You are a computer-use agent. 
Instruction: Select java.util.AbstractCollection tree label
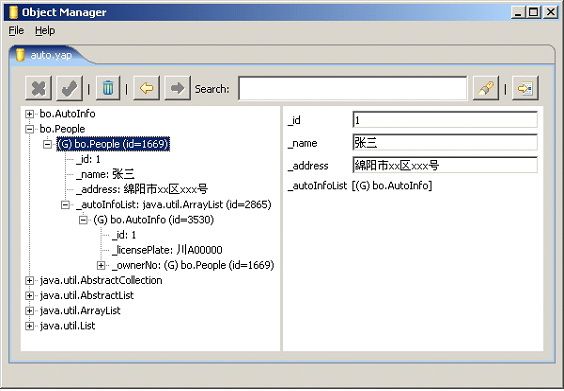101,281
